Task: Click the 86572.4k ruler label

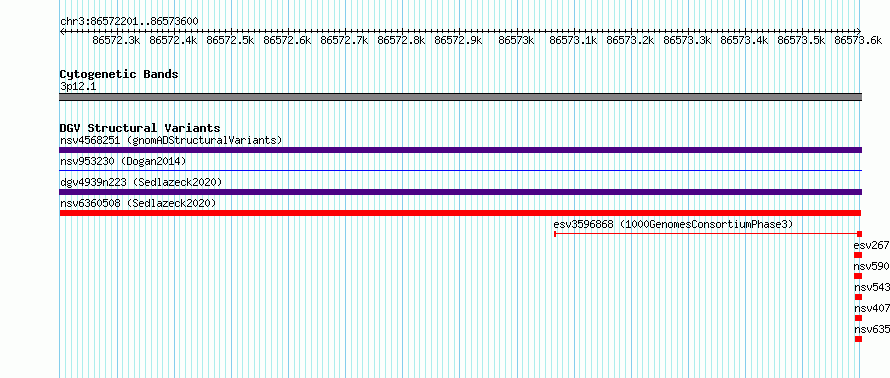Action: 173,40
